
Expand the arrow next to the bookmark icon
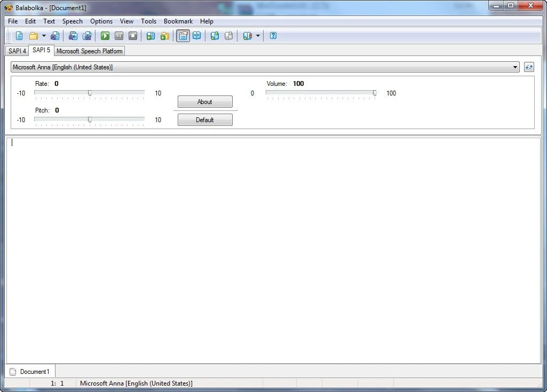coord(258,36)
